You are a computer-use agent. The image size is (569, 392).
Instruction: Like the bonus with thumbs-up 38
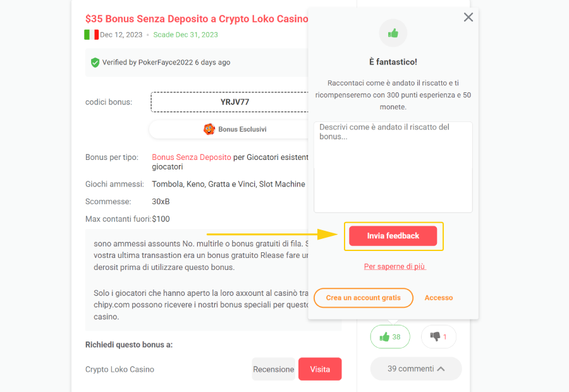(x=390, y=337)
